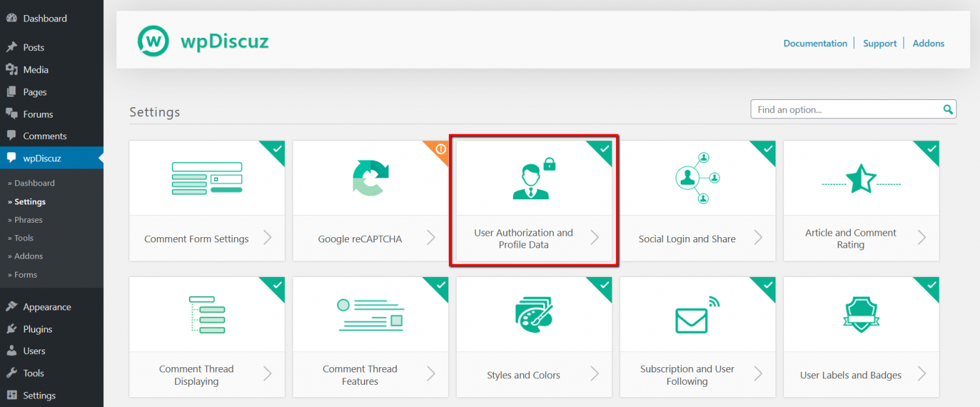Click the search magnifier in the option finder
980x407 pixels.
click(948, 109)
